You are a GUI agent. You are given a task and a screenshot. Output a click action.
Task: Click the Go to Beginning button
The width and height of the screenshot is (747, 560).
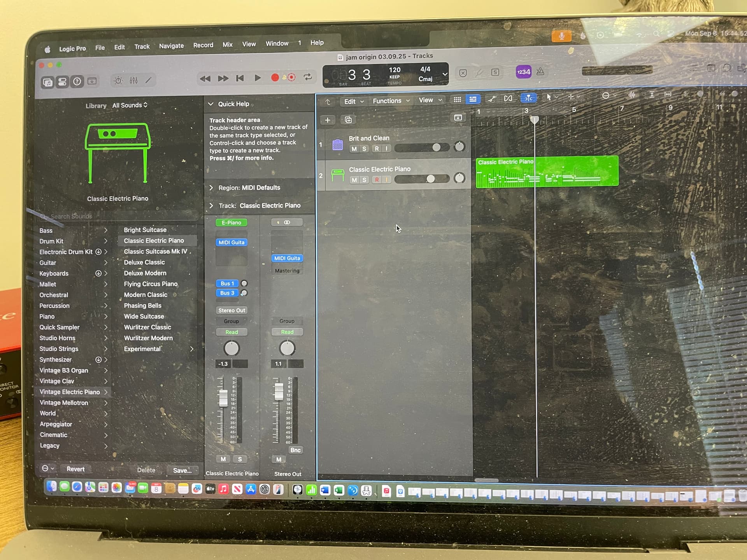click(240, 78)
